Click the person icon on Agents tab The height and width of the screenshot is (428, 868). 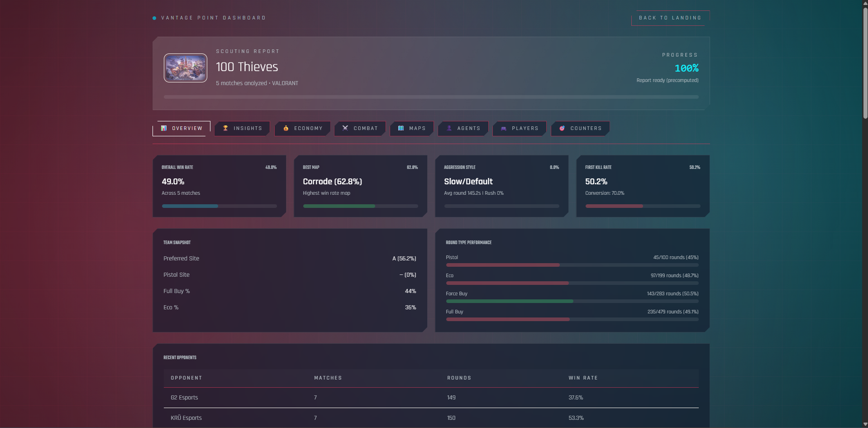click(449, 128)
